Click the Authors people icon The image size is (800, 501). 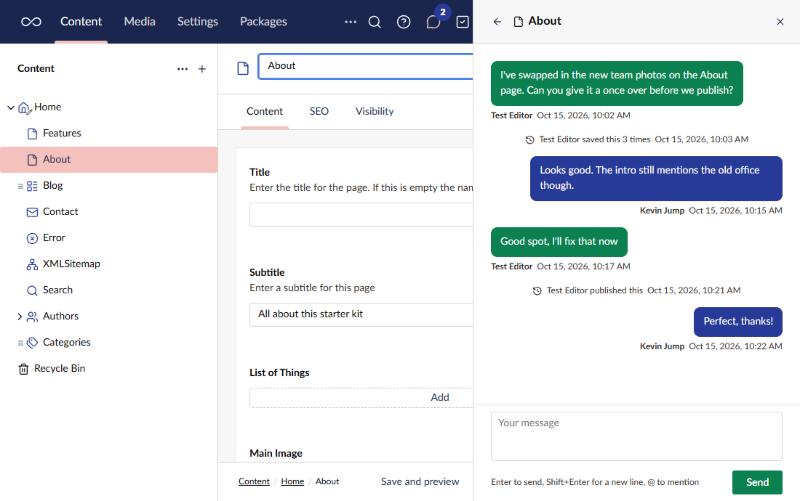[x=32, y=317]
